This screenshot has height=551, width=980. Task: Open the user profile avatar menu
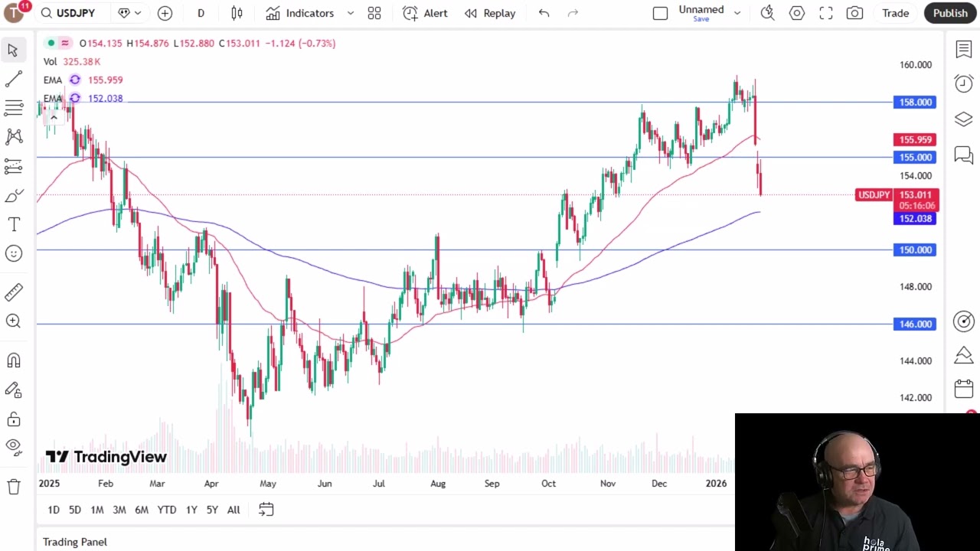coord(15,13)
